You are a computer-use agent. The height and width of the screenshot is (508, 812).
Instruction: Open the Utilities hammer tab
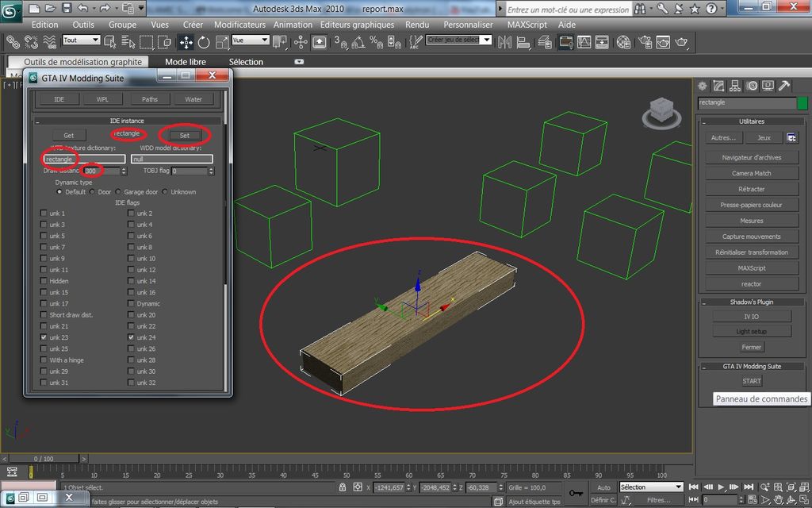pyautogui.click(x=784, y=86)
